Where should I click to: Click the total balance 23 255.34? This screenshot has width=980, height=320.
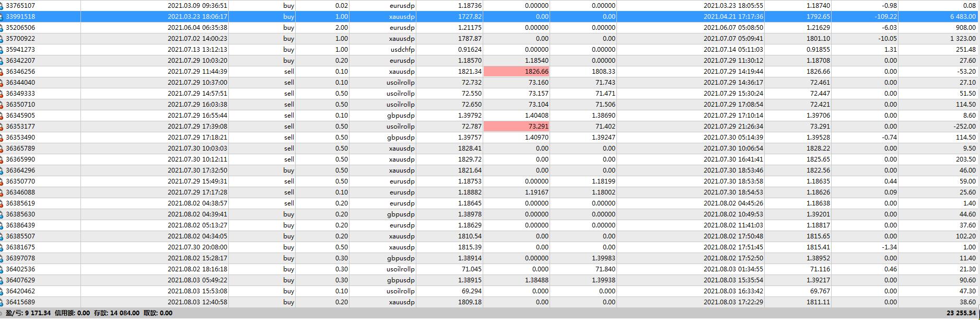click(961, 313)
